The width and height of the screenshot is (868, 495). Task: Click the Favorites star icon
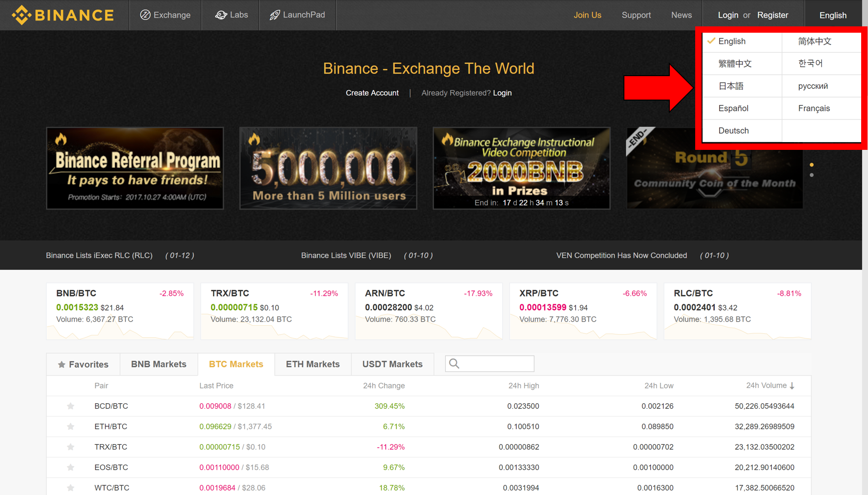62,365
